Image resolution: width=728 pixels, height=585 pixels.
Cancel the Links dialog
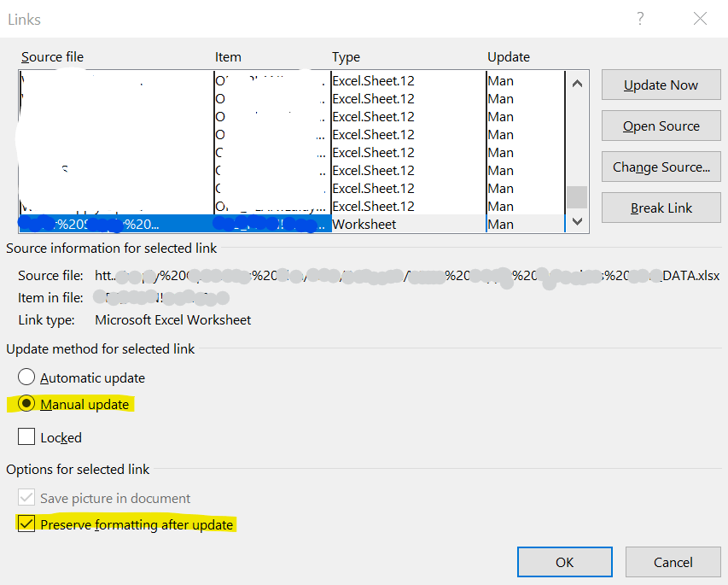673,562
